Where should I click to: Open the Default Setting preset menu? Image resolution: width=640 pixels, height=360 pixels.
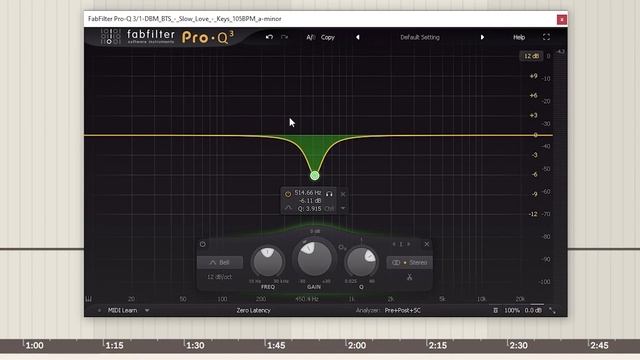click(x=420, y=37)
